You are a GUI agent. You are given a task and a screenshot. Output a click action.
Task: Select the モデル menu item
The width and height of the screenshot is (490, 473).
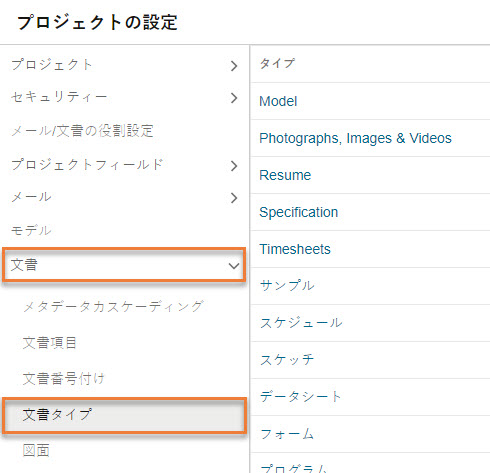31,230
